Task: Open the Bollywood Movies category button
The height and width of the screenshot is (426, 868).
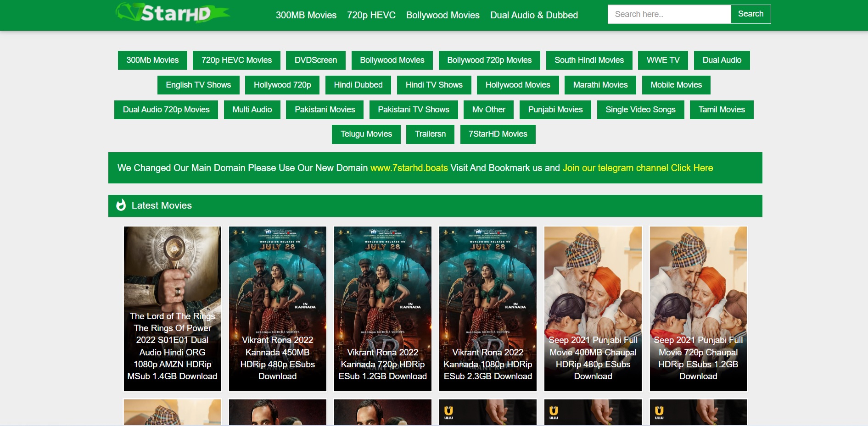Action: (392, 60)
